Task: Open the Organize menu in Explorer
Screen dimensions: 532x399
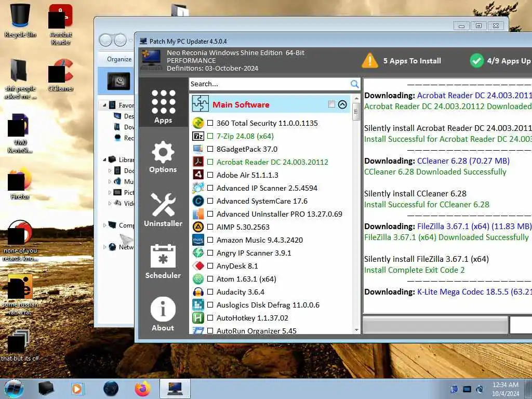Action: tap(119, 59)
